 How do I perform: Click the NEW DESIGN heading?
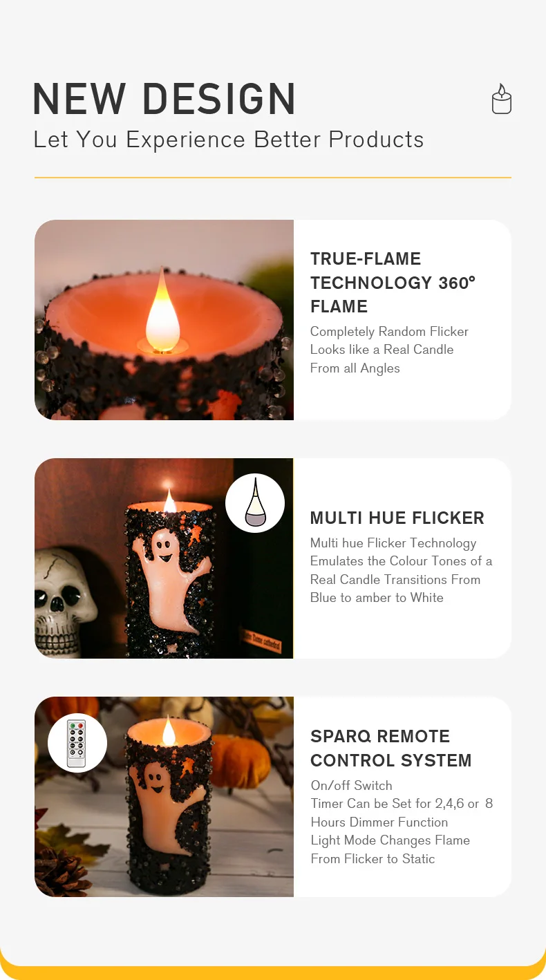[x=164, y=99]
